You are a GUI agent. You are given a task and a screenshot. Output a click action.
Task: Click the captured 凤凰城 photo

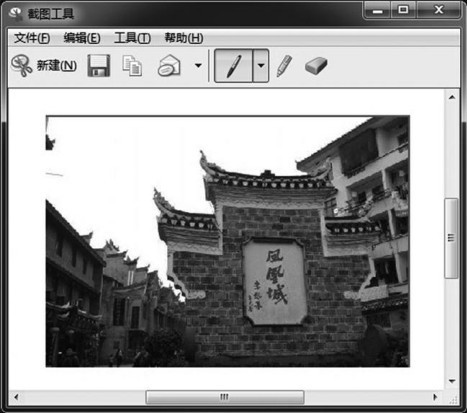click(x=228, y=241)
